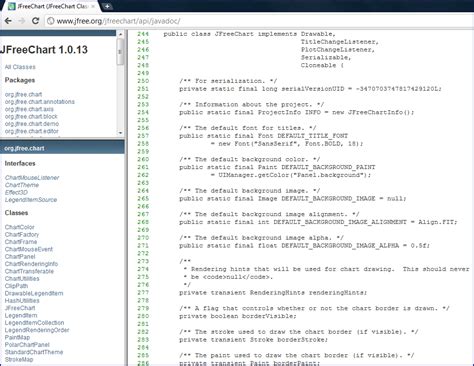This screenshot has width=474, height=366.
Task: Open the LegendItemCollection class
Action: 34,323
